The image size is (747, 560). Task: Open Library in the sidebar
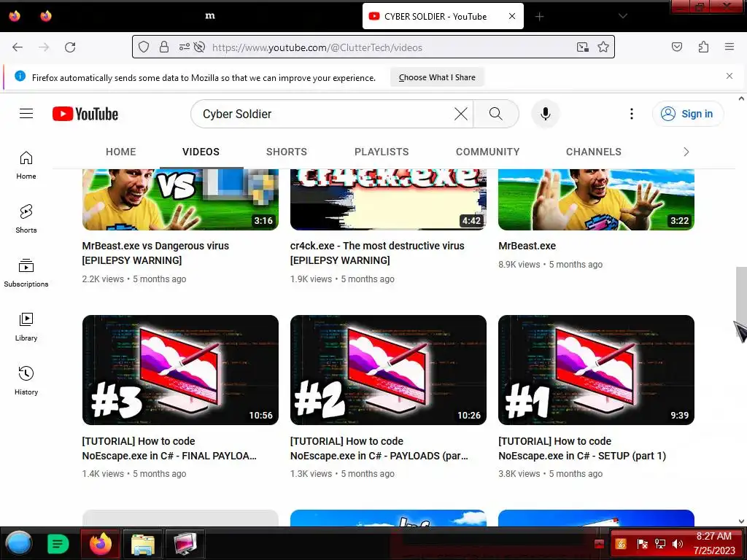pyautogui.click(x=26, y=327)
